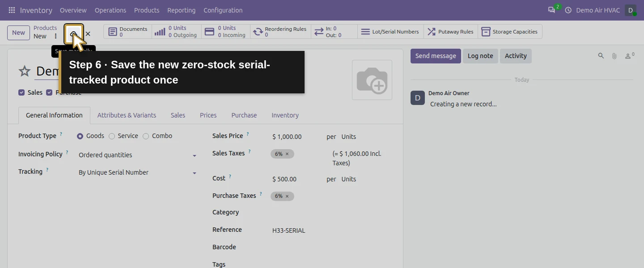Remove the 6% purchase tax tag
Viewport: 644px width, 268px height.
[287, 196]
